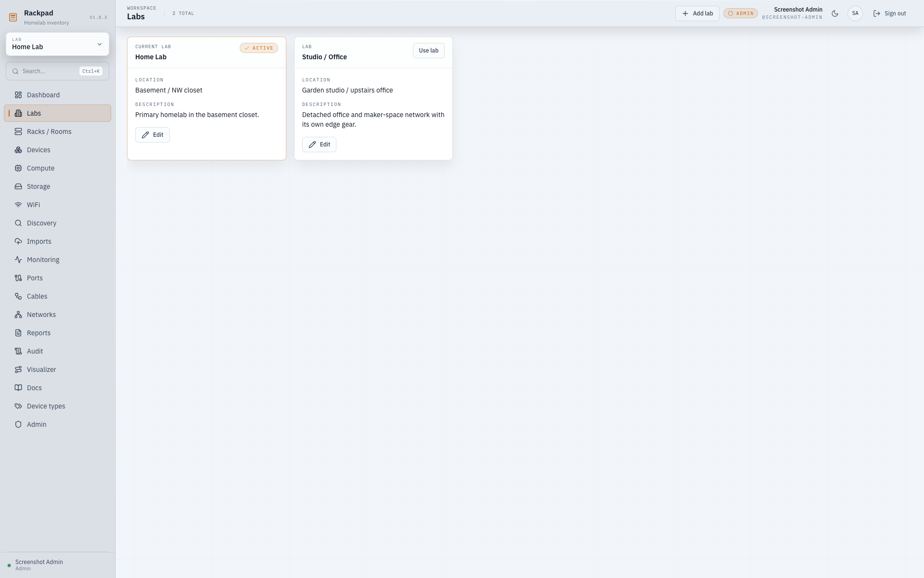Open the Labs sidebar item
924x578 pixels.
click(x=57, y=113)
